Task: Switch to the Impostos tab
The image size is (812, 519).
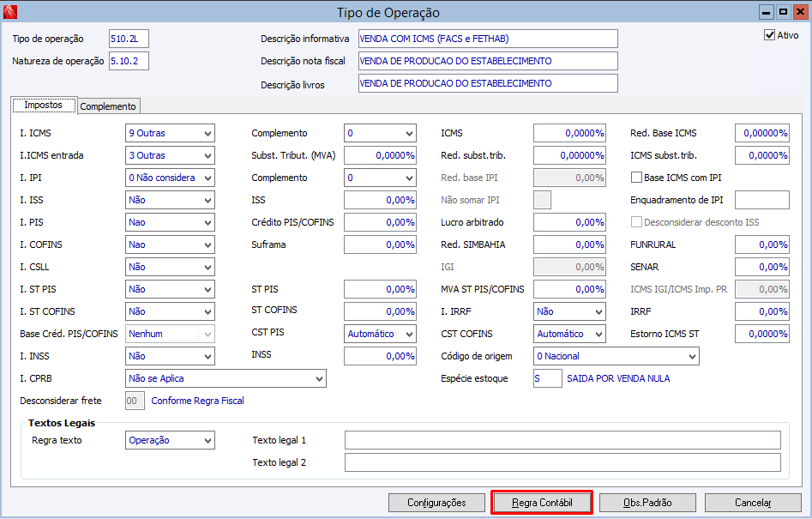Action: tap(44, 106)
